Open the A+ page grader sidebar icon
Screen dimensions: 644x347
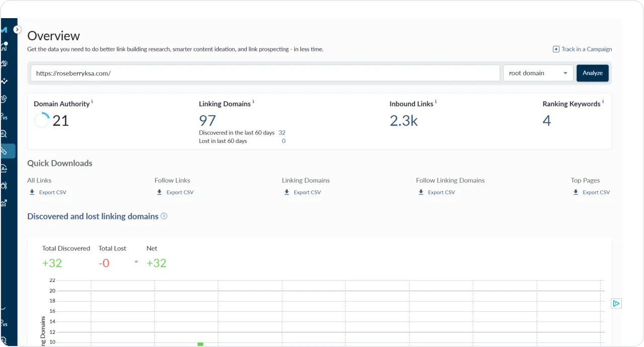[x=4, y=169]
